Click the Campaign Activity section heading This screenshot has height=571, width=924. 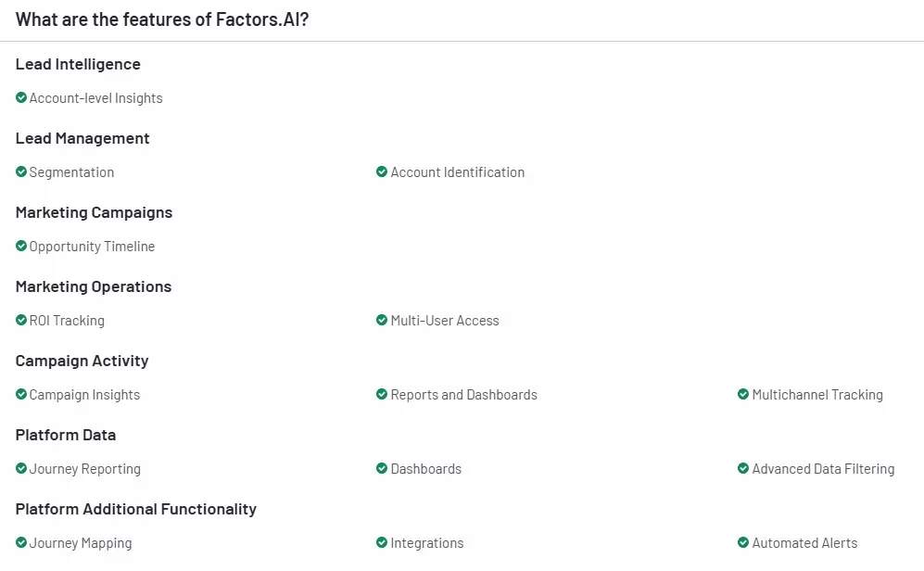82,361
